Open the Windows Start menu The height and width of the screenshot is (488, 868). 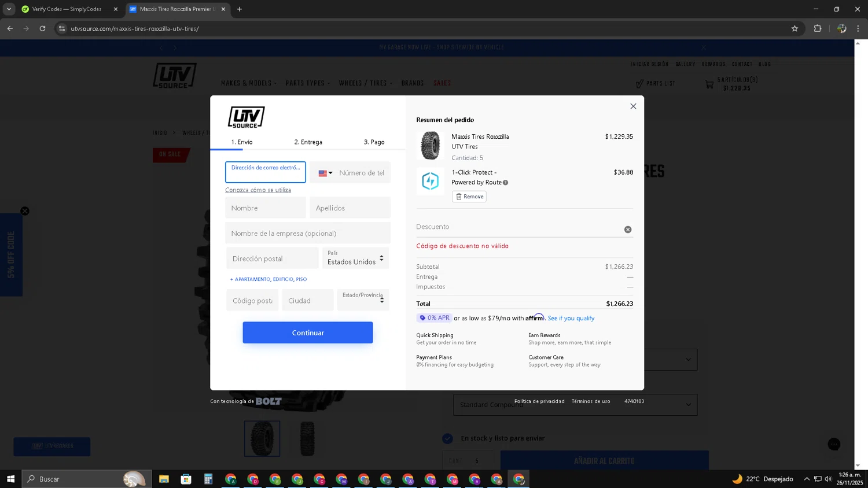point(10,479)
